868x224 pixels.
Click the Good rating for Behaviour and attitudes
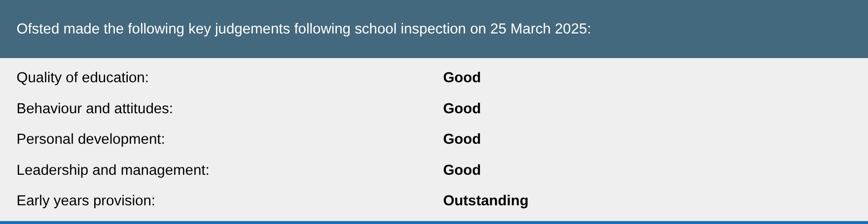click(462, 108)
